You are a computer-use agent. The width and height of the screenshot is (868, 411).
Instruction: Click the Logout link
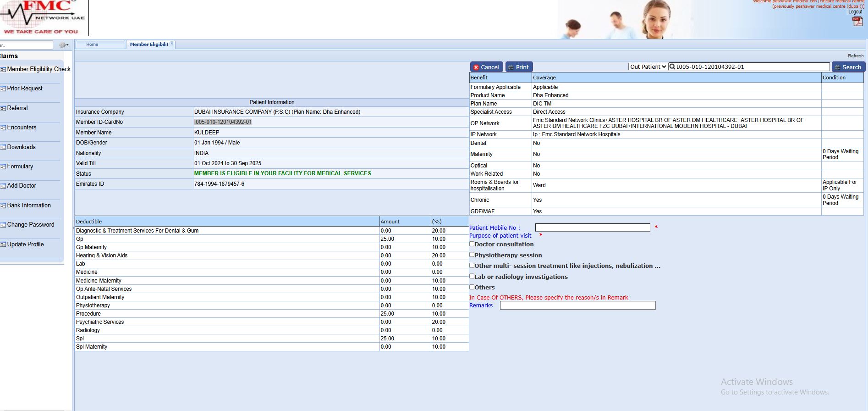(x=855, y=12)
